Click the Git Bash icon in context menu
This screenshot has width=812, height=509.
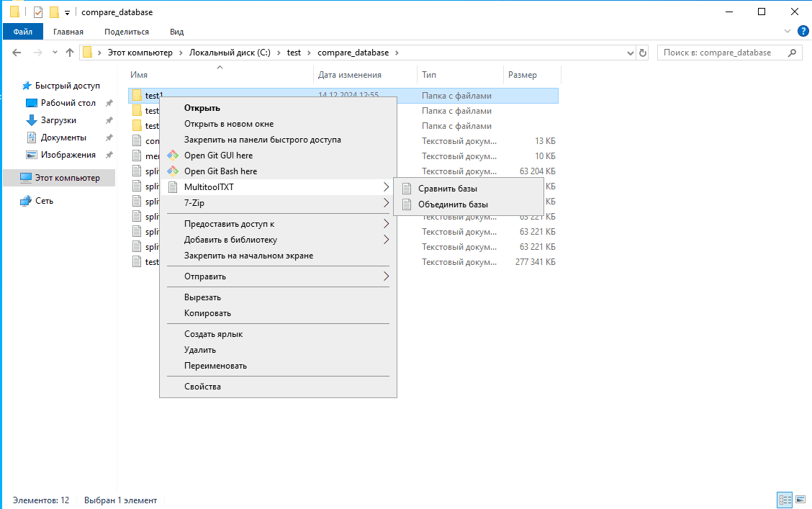click(172, 171)
